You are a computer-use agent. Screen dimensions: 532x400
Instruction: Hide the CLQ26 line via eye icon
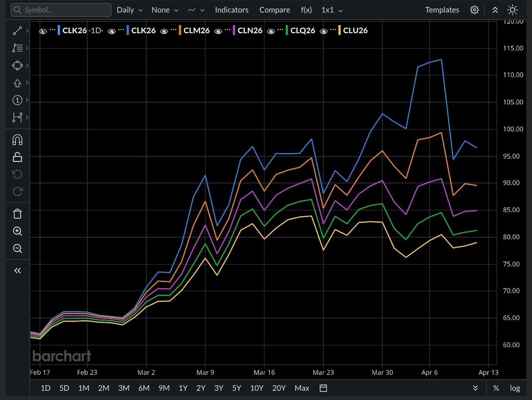271,31
